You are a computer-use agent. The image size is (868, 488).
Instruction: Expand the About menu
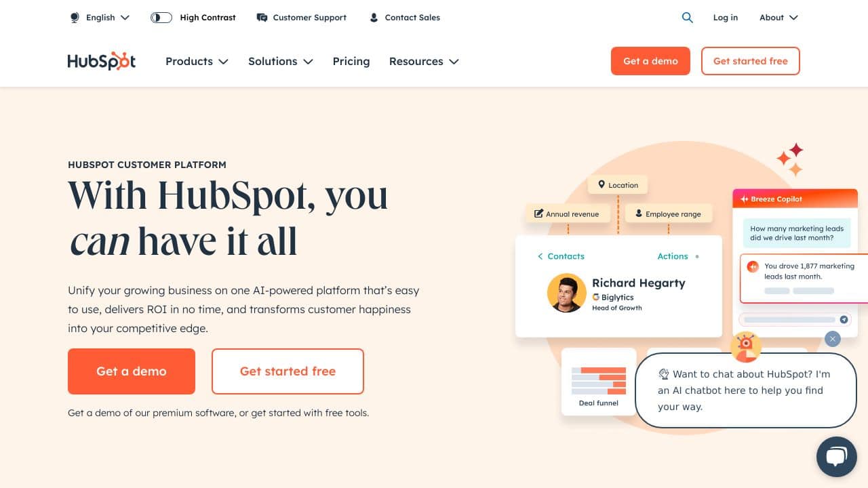[x=778, y=18]
